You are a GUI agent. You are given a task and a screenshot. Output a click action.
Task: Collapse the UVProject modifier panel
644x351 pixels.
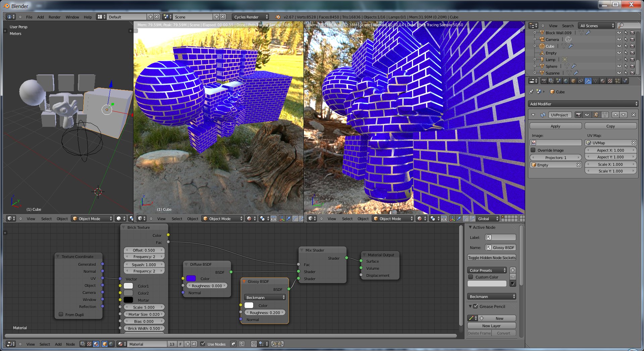point(533,115)
